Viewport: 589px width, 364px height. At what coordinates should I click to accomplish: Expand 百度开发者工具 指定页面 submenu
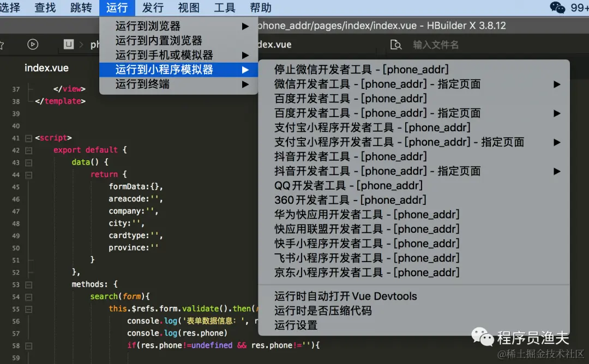click(414, 113)
